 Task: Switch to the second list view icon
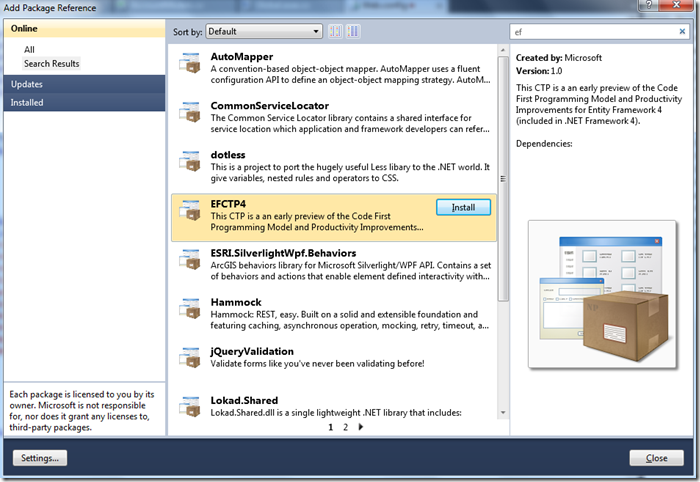coord(353,31)
